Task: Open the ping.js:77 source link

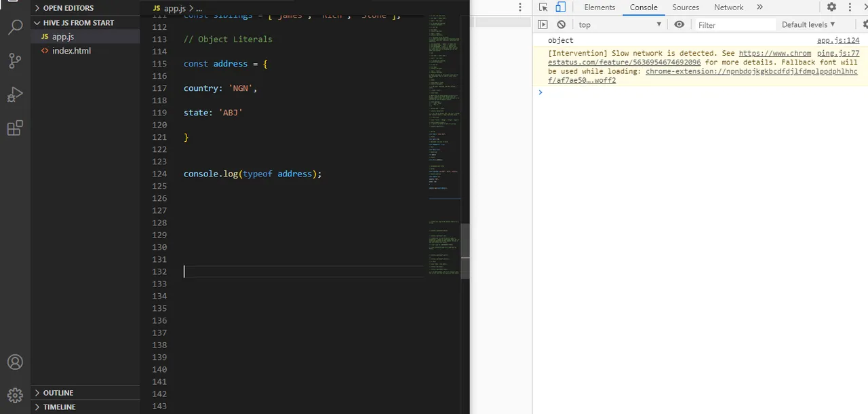Action: click(x=838, y=53)
